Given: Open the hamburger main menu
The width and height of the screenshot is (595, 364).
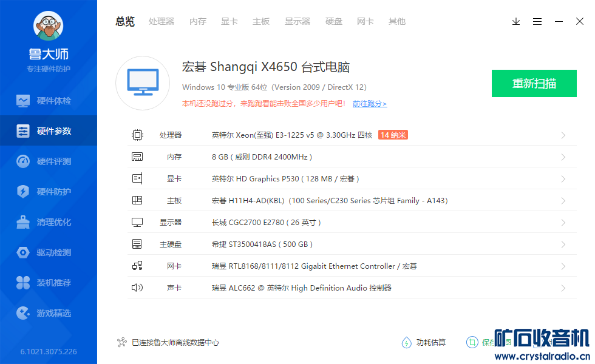Looking at the screenshot, I should (x=537, y=21).
